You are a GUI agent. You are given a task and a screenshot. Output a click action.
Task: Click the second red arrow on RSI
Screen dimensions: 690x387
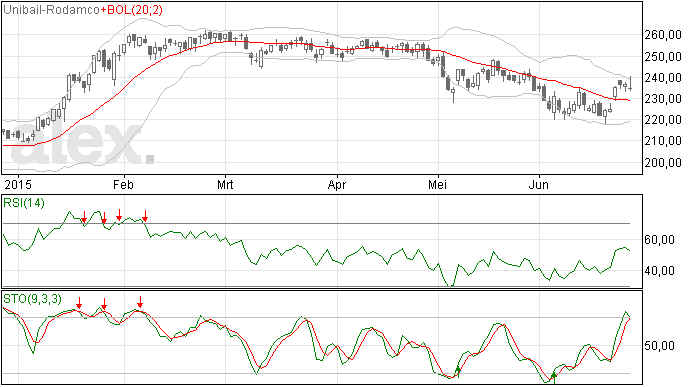[x=104, y=217]
